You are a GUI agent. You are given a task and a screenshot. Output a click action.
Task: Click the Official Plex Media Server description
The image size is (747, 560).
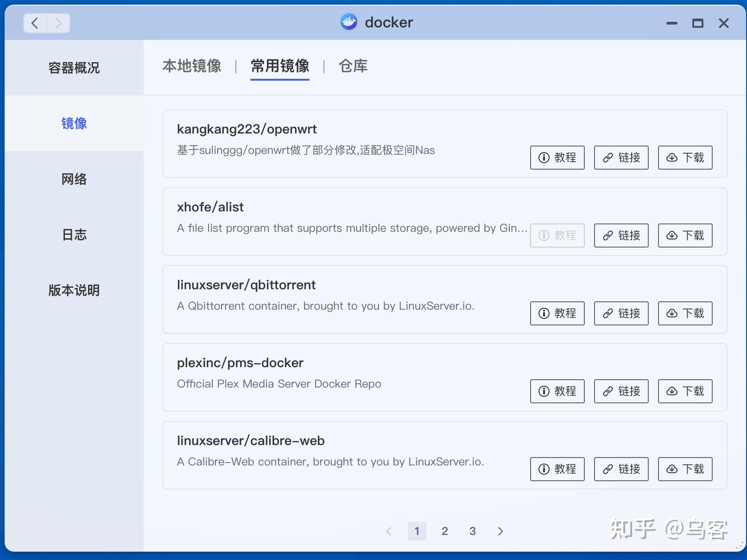(x=279, y=384)
